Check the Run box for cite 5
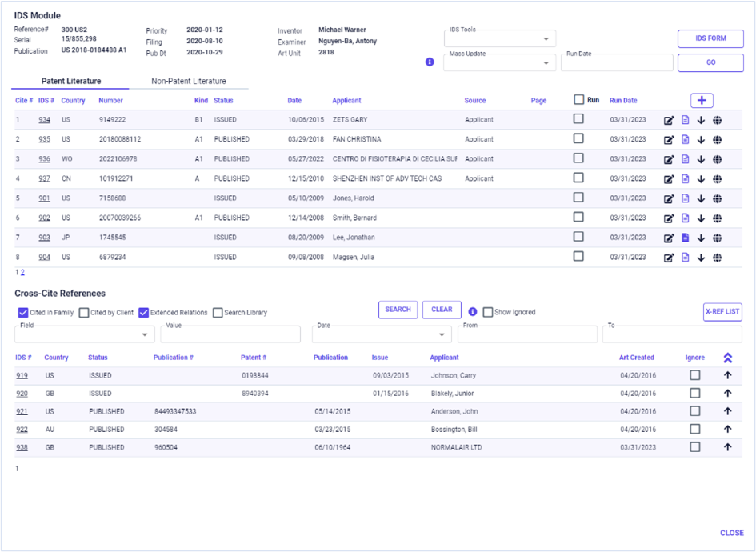Screen dimensions: 756x552 tap(578, 198)
